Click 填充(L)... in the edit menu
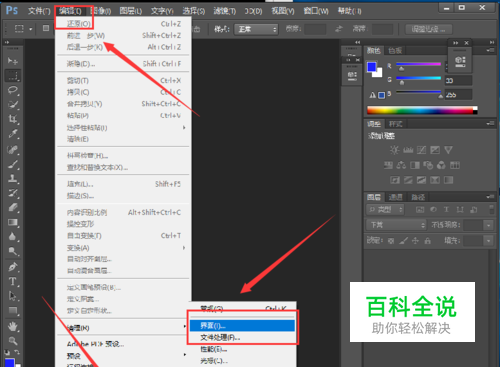 [123, 184]
